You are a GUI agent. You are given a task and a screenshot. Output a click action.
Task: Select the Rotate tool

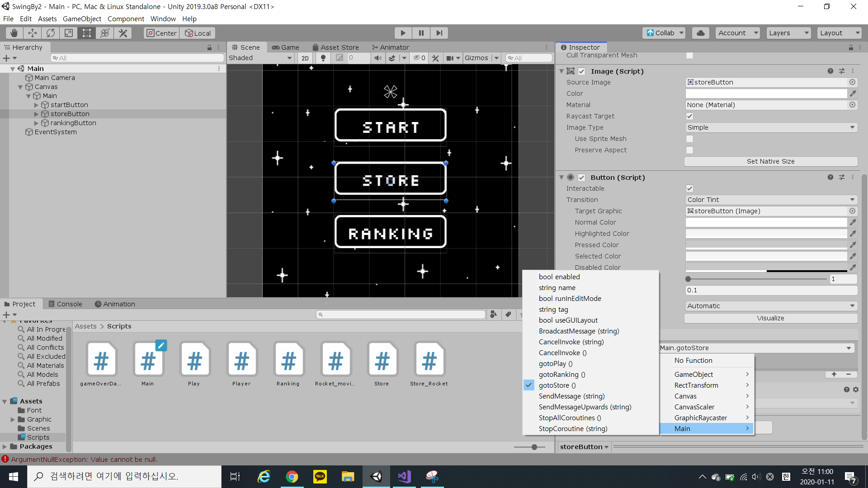[50, 33]
